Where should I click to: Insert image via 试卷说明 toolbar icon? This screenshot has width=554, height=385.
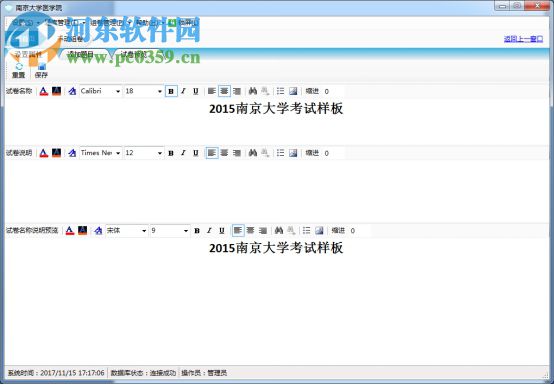click(x=293, y=153)
